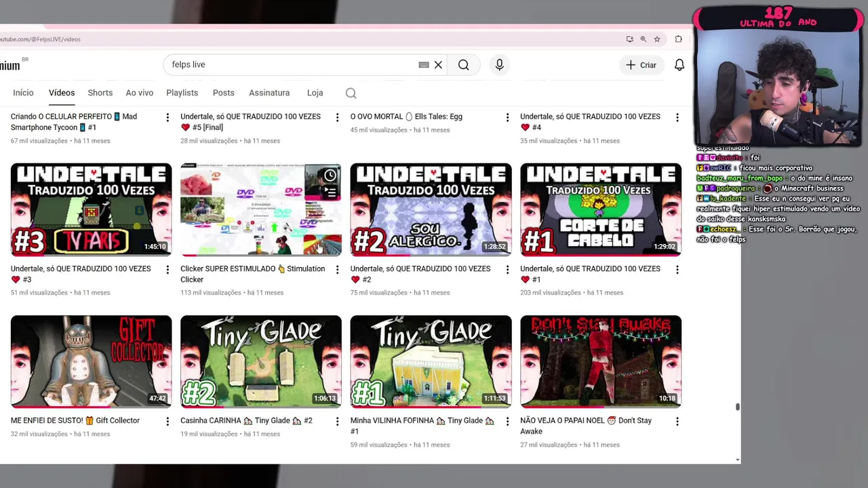Screen dimensions: 868x488
Task: Click page vertical scrollbar thumb
Action: tap(737, 407)
